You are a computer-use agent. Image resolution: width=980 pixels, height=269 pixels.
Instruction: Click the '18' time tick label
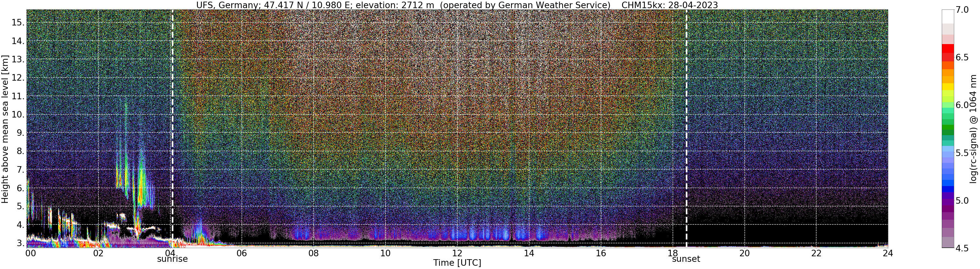(673, 253)
